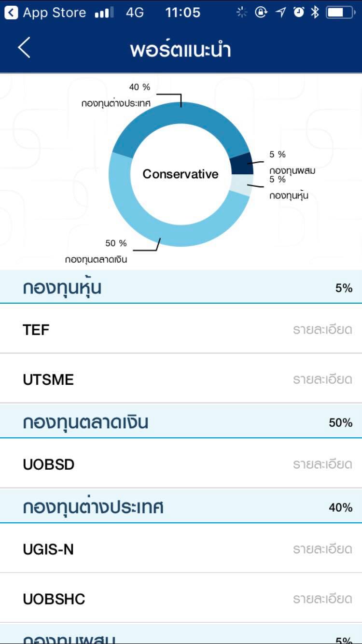Viewport: 362px width, 644px height.
Task: Select the กองทุนหุ้น 5% section header
Action: tap(181, 288)
